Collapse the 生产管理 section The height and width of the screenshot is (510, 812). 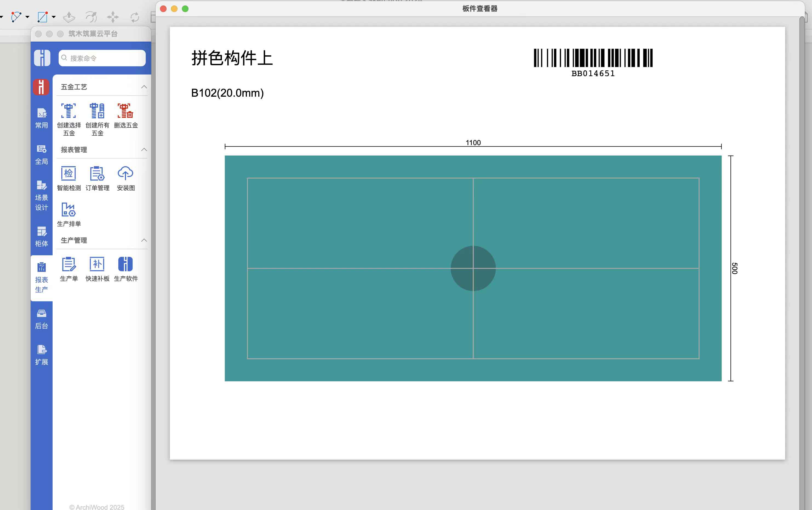click(x=144, y=240)
